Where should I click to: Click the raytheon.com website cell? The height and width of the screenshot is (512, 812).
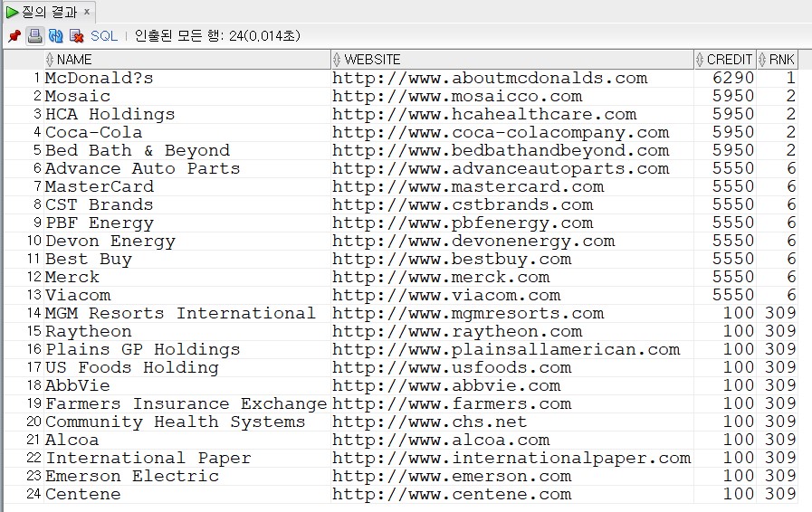(x=512, y=332)
